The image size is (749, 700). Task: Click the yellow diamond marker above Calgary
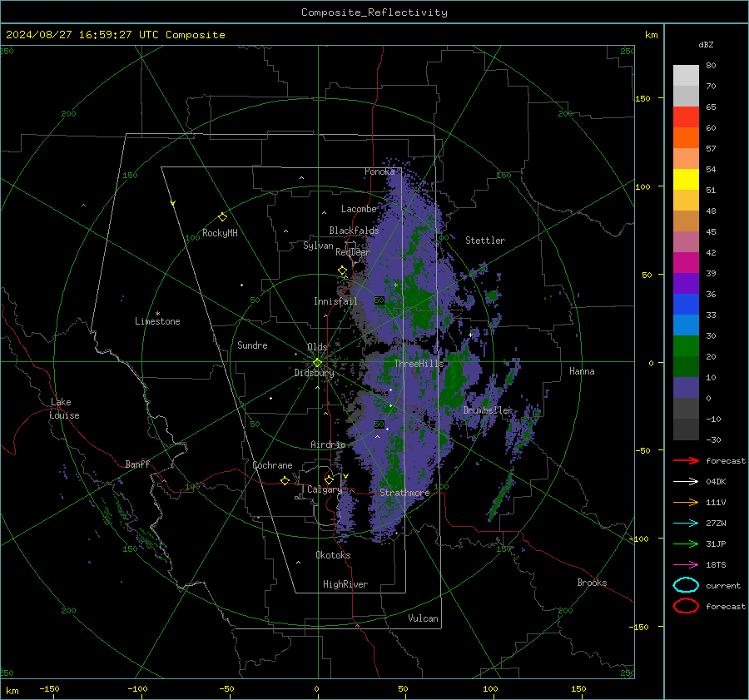[329, 479]
